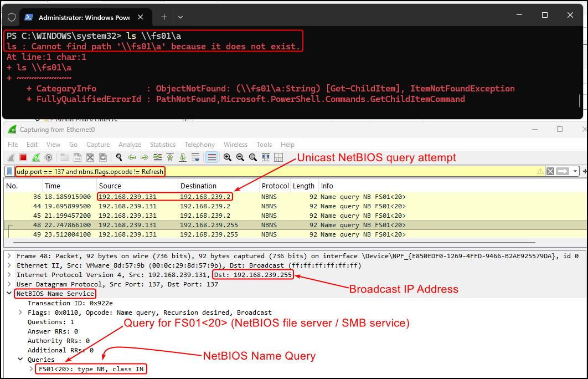
Task: Click Resize columns to fit content icon
Action: pos(266,157)
